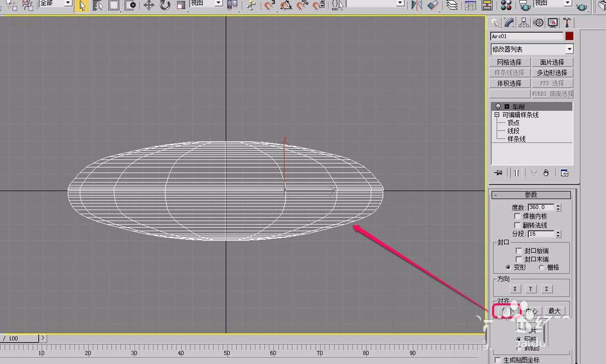The image size is (606, 364).
Task: Click the 面片选择 button
Action: (x=552, y=62)
